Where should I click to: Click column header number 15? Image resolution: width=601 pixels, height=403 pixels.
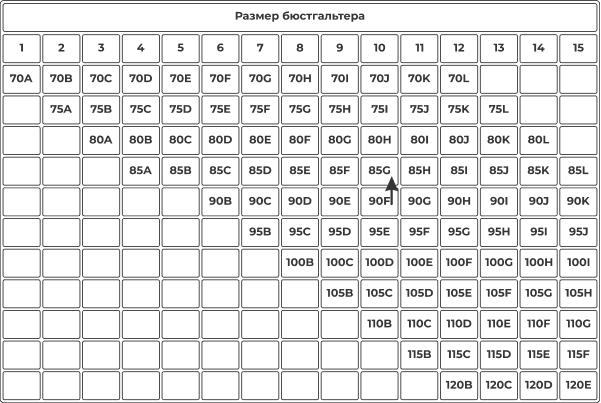point(578,47)
